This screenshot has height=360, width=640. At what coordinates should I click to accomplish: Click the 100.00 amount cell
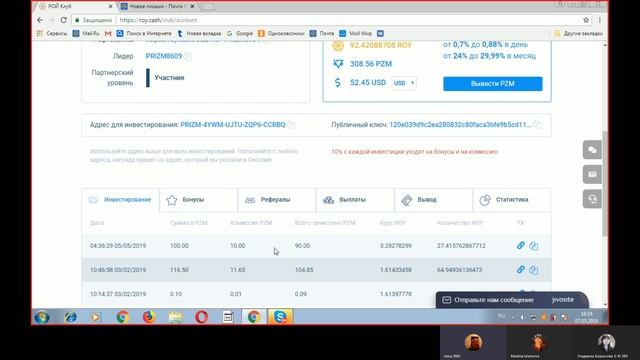[179, 246]
